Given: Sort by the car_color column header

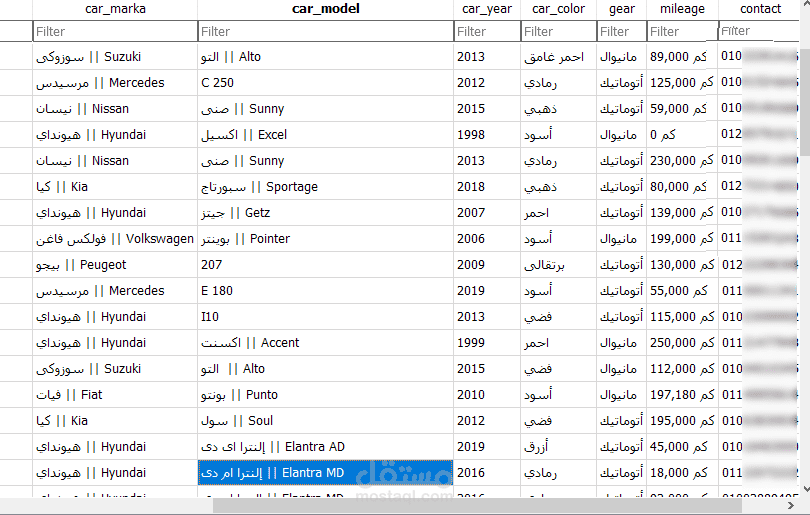Looking at the screenshot, I should tap(558, 9).
